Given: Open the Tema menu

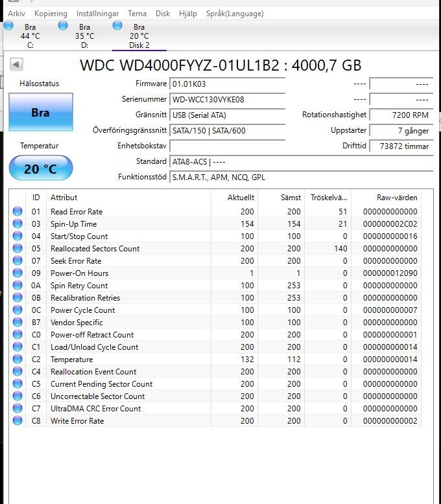Looking at the screenshot, I should [x=137, y=14].
